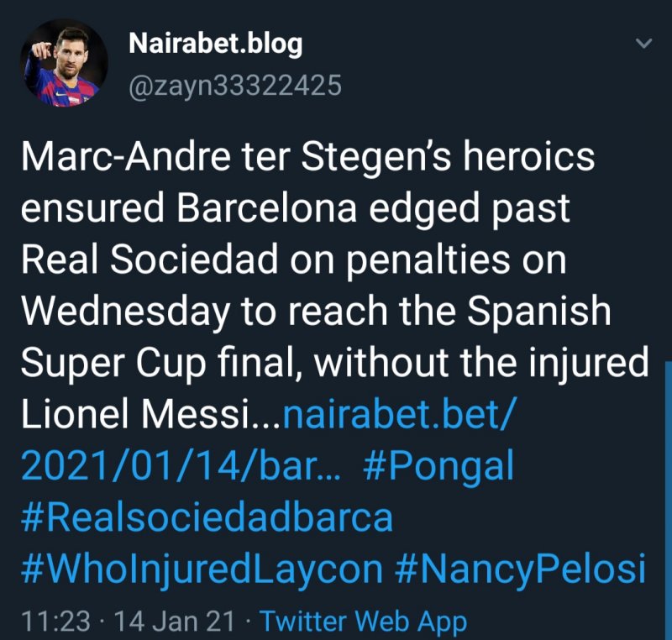
Task: Click the #Pongal hashtag
Action: point(438,466)
